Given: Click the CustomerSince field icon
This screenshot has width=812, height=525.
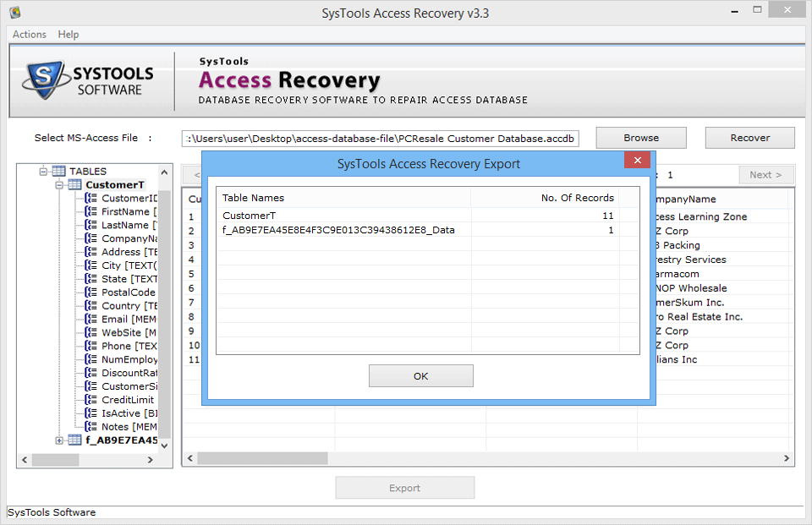Looking at the screenshot, I should 91,386.
